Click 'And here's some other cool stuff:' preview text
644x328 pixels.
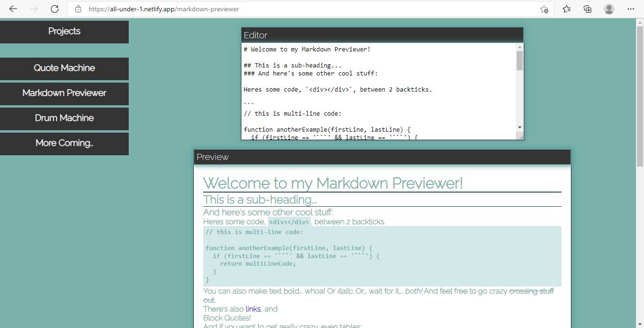[268, 212]
